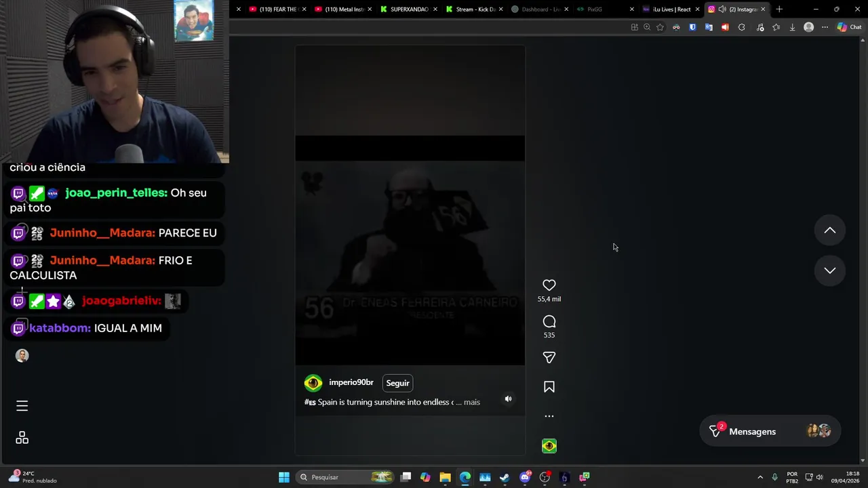868x488 pixels.
Task: Open a new browser tab
Action: click(x=779, y=9)
